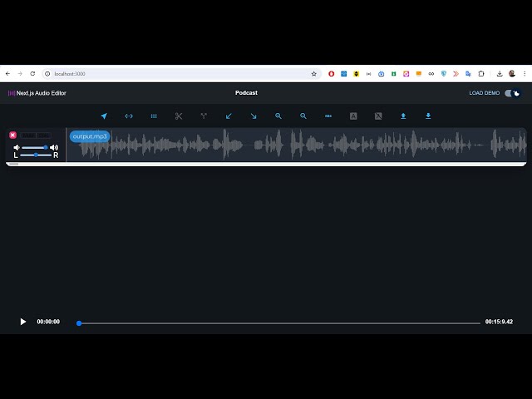Zoom out of the waveform

[x=303, y=116]
